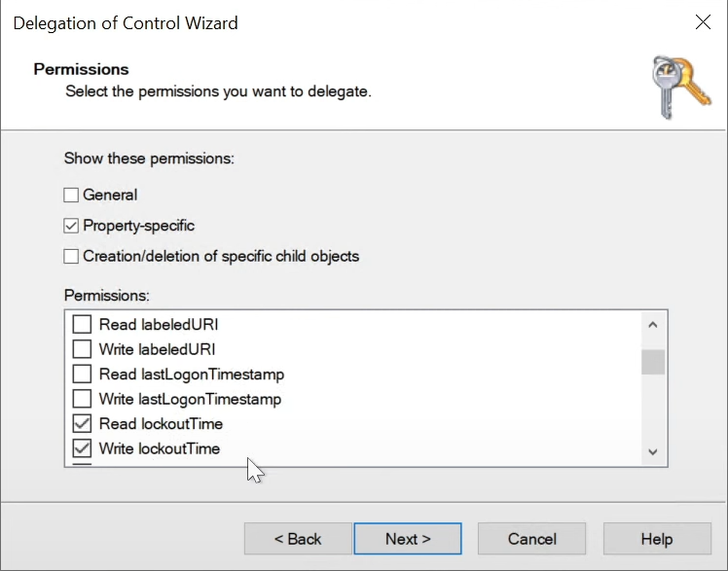Click the permissions list scroll up arrow
728x571 pixels.
pyautogui.click(x=653, y=325)
